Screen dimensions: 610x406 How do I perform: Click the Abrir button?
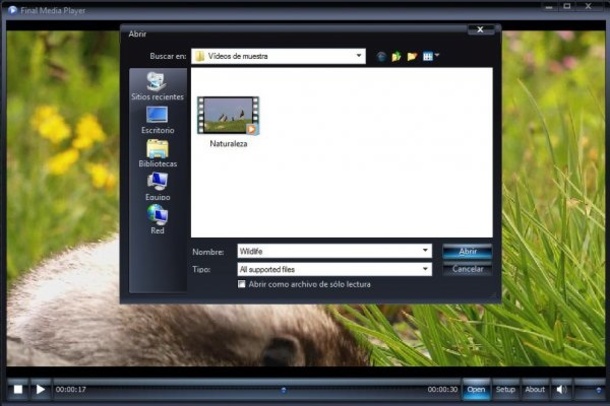tap(467, 251)
